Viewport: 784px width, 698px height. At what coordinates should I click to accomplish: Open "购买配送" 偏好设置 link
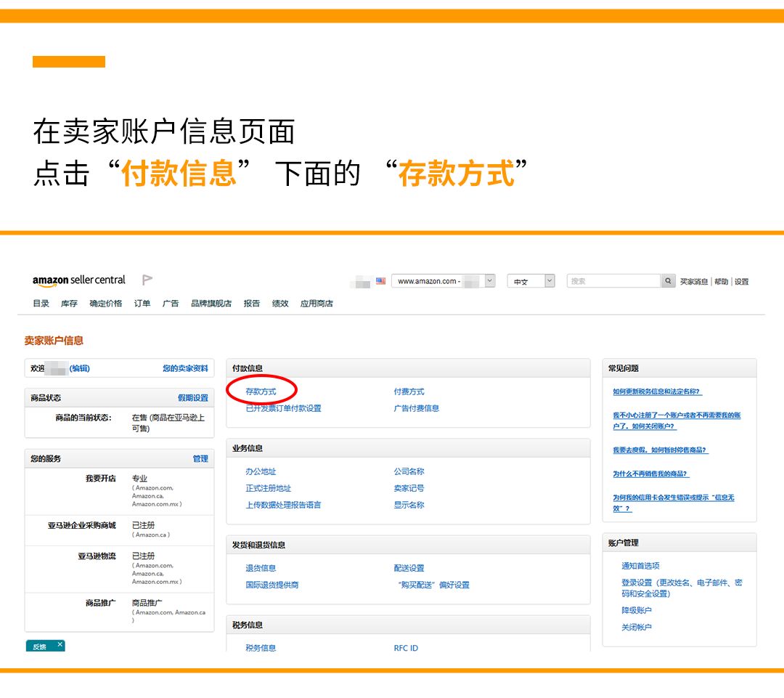433,585
